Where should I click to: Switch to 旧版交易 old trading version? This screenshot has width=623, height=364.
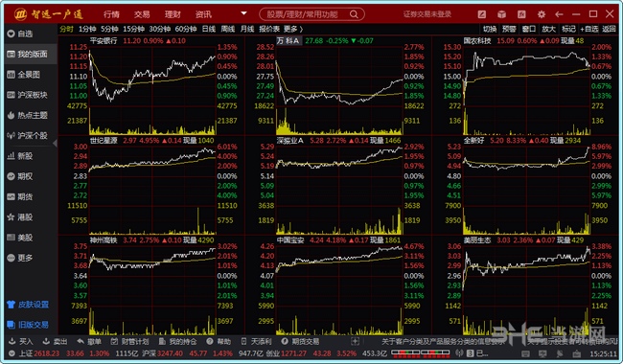tap(28, 325)
